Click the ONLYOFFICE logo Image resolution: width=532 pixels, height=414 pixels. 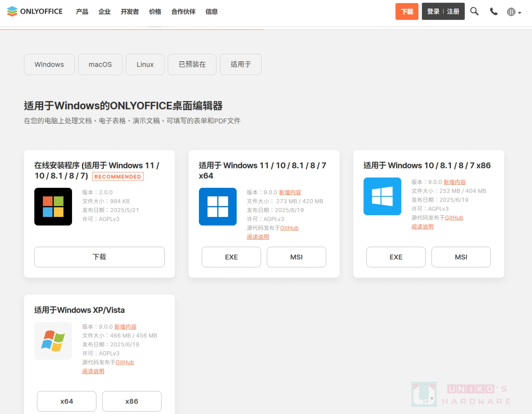point(34,11)
